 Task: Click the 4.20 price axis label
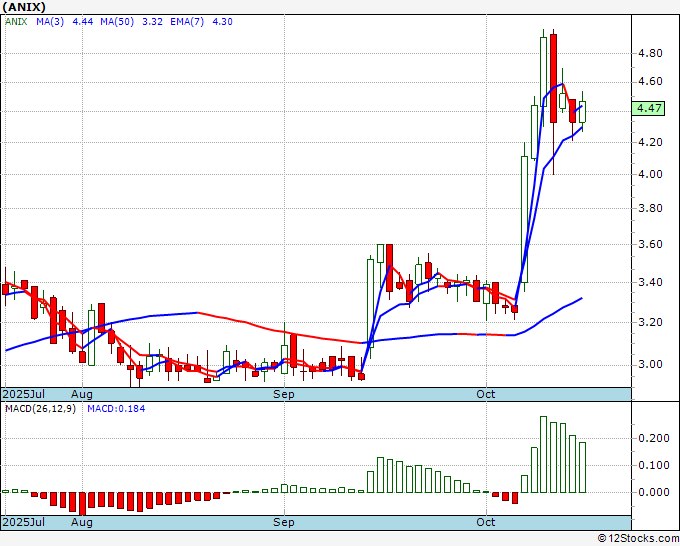(651, 142)
